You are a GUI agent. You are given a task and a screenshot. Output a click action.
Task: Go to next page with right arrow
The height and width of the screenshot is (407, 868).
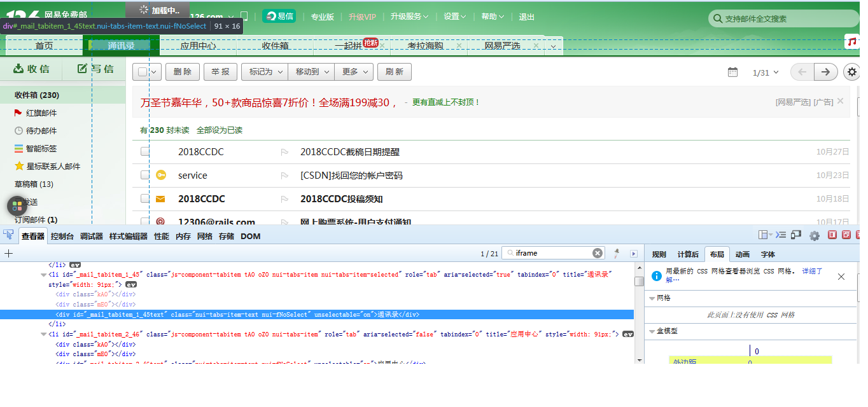(825, 72)
